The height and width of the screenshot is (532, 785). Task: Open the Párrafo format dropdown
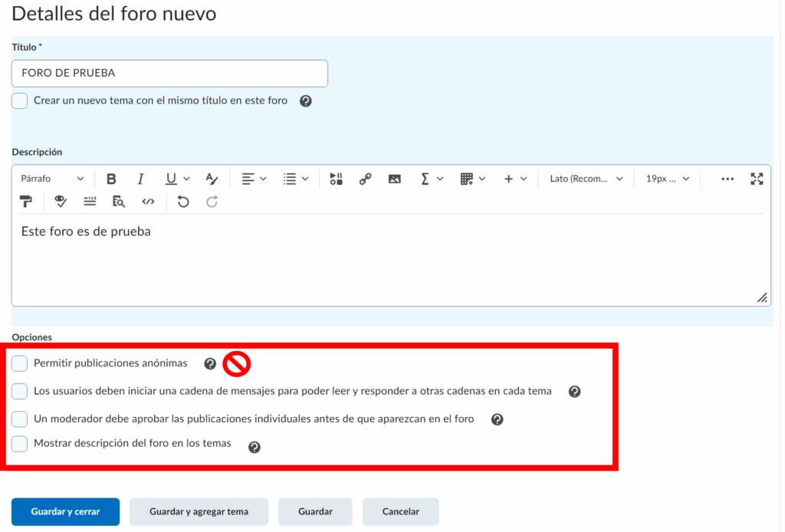[52, 179]
